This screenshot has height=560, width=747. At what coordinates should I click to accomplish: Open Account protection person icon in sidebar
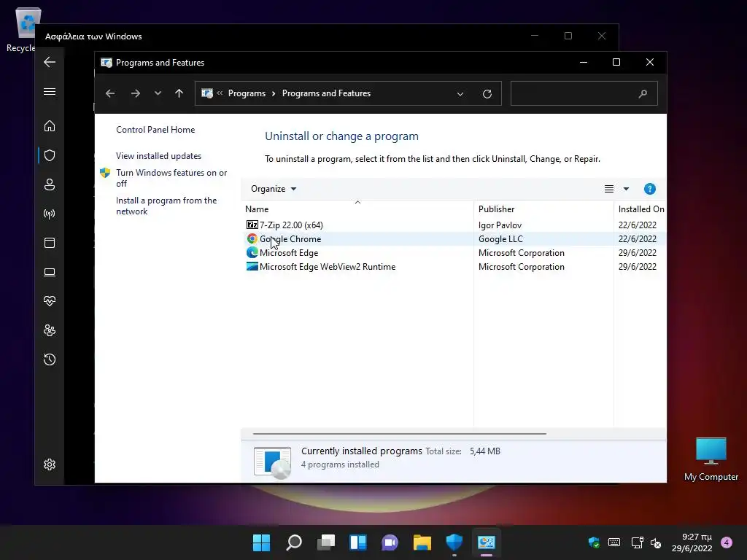tap(50, 184)
